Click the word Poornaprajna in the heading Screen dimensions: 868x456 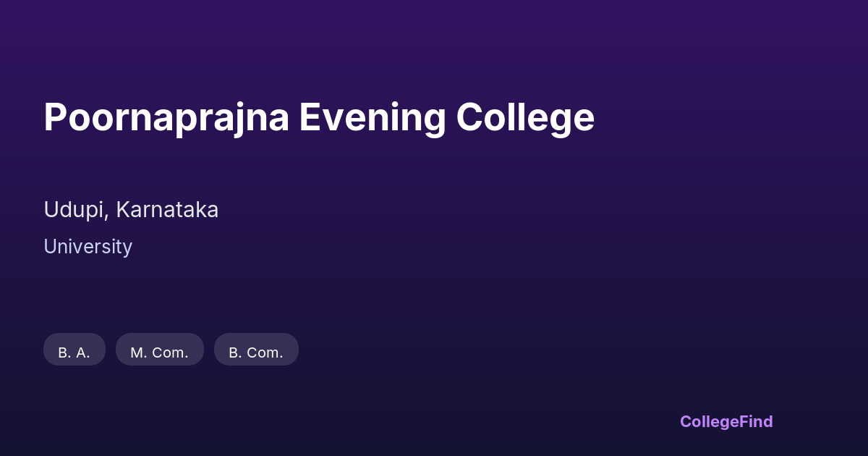[x=166, y=117]
